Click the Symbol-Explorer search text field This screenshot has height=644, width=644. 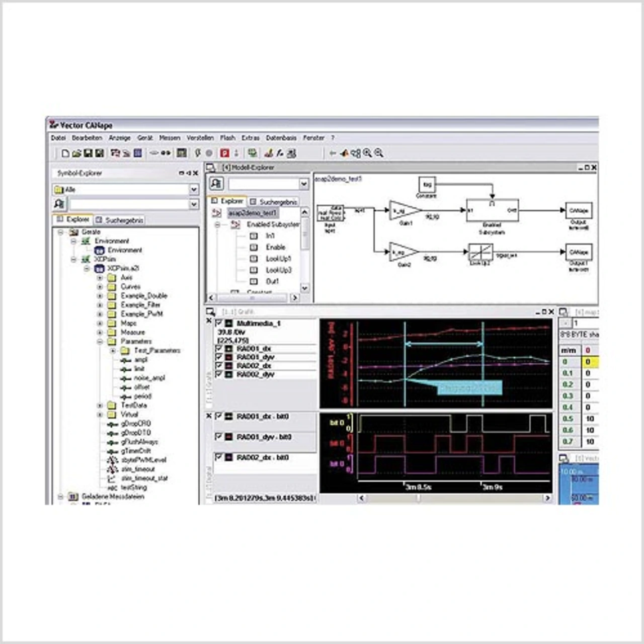pos(129,204)
